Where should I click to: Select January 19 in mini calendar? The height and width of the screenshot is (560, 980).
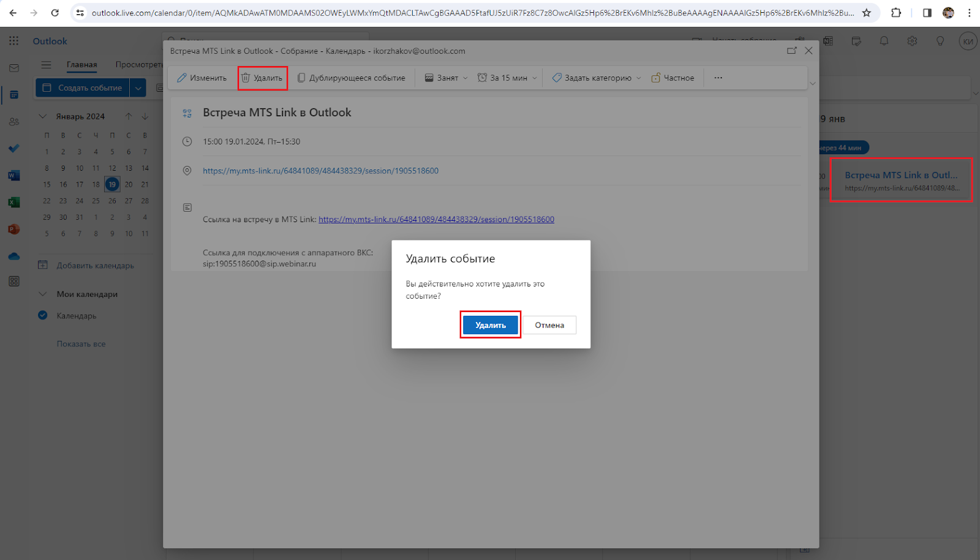(x=112, y=184)
